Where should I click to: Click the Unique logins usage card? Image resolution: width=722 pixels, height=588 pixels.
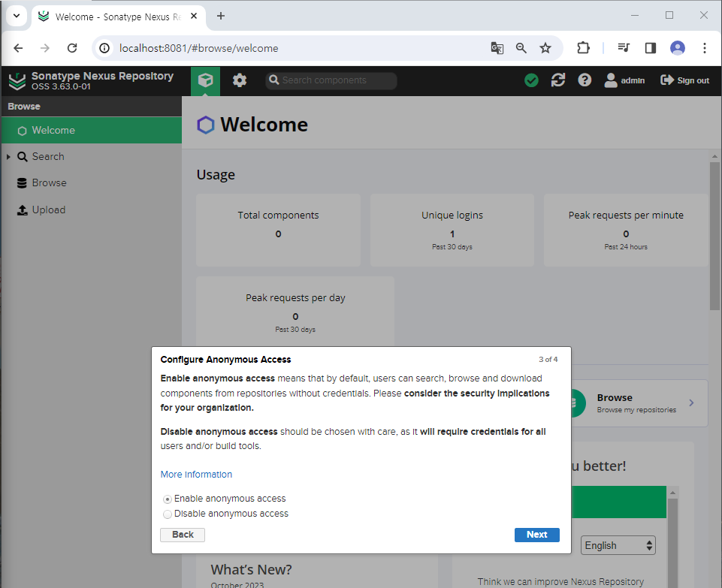(452, 230)
